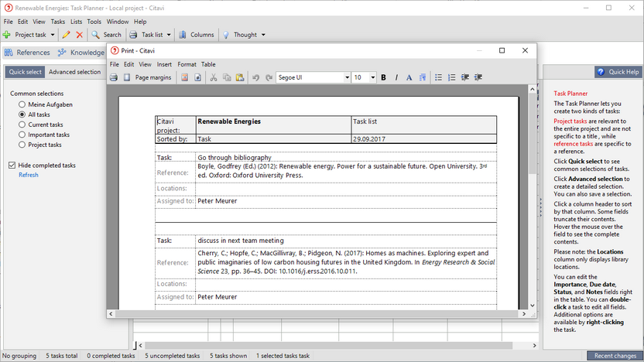Open the Table menu in Print window

[x=208, y=64]
